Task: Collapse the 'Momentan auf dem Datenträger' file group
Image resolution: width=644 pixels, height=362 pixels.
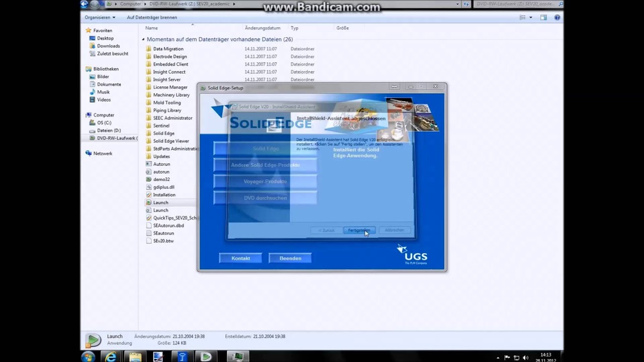Action: [143, 39]
